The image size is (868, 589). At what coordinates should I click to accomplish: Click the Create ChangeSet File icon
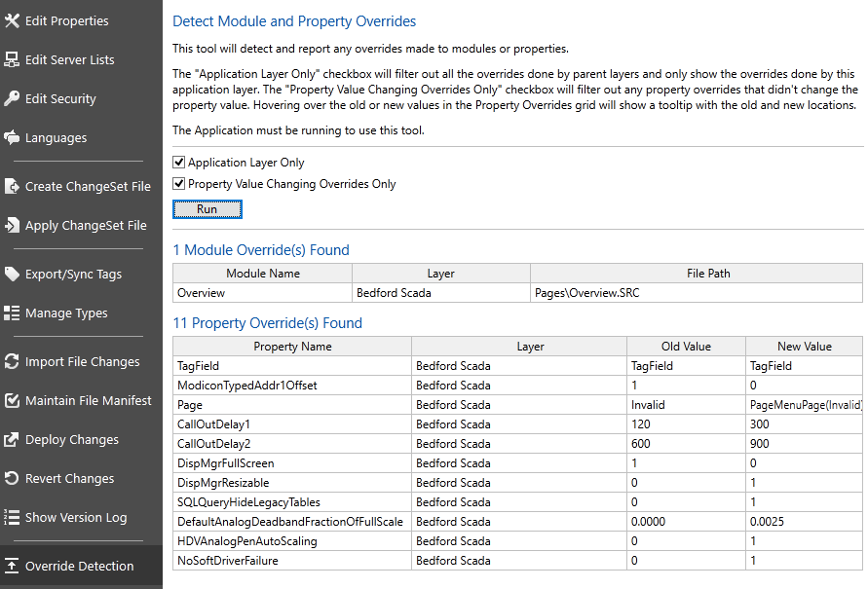click(x=12, y=186)
